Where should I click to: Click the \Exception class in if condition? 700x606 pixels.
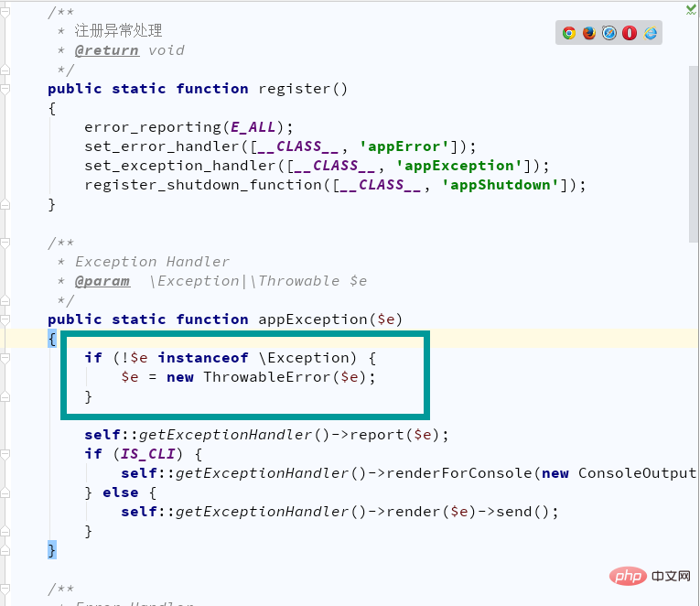[x=304, y=358]
